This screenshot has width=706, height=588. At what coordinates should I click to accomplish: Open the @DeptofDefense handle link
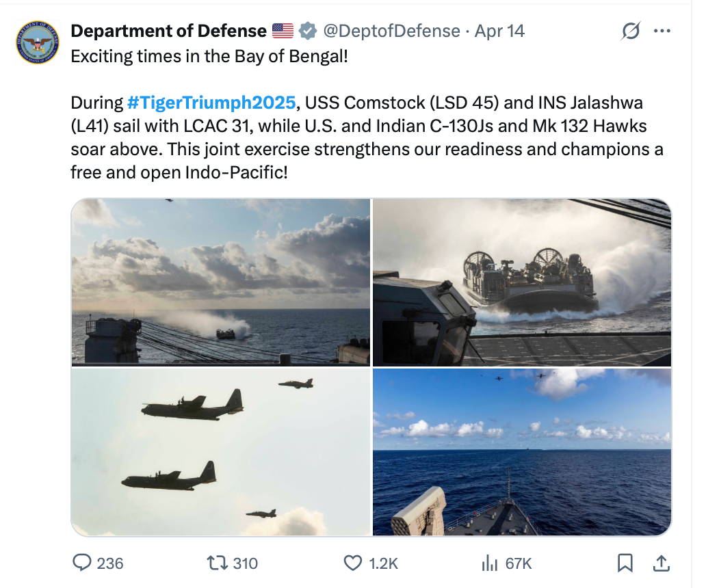(392, 31)
